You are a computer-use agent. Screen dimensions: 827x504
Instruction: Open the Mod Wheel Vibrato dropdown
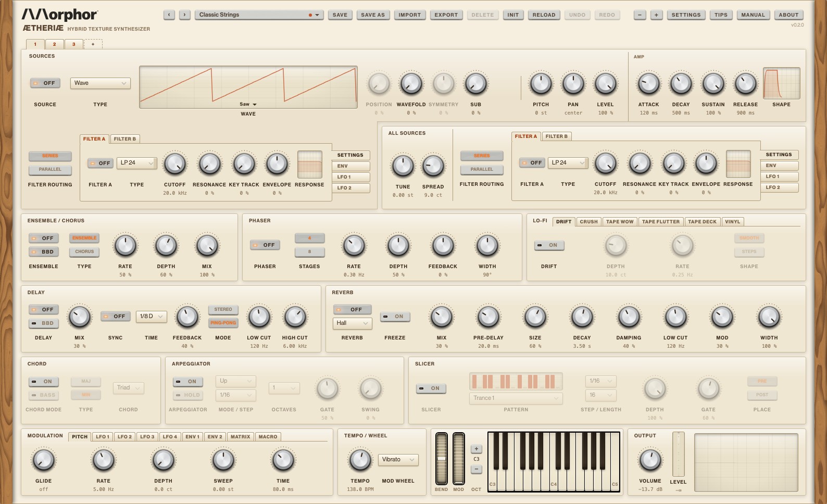pyautogui.click(x=398, y=460)
